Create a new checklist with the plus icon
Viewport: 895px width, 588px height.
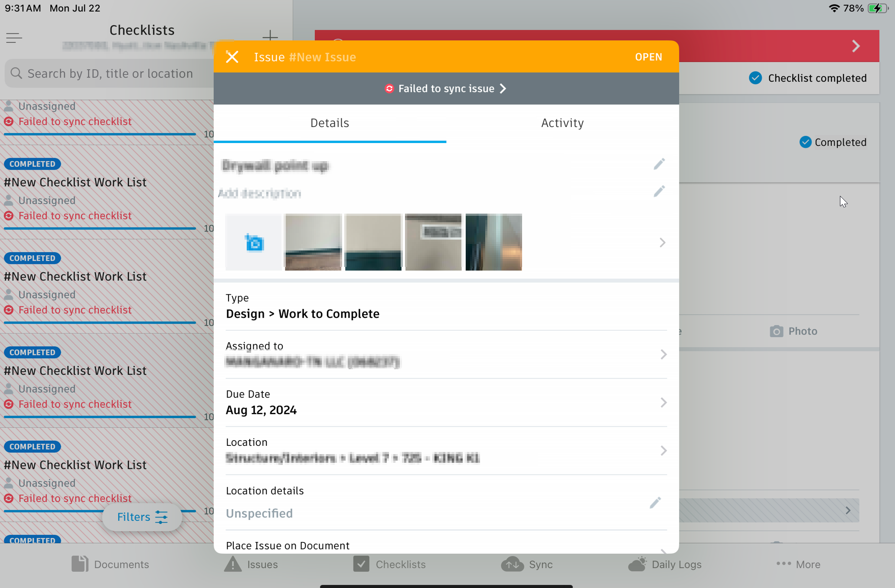(x=270, y=37)
